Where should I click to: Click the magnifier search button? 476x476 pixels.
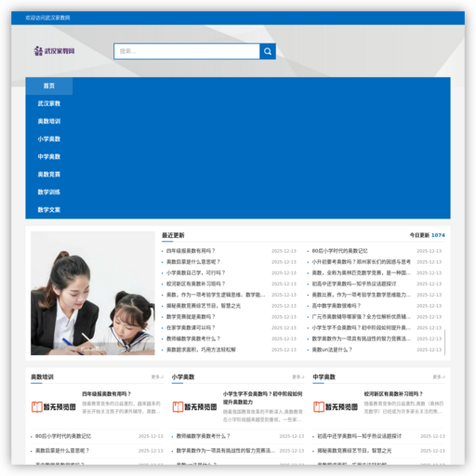coord(268,51)
